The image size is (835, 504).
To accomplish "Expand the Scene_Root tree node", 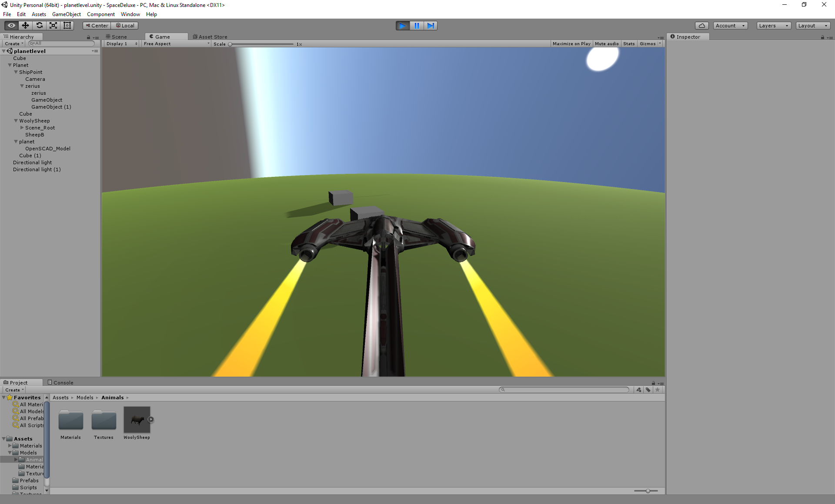I will pyautogui.click(x=22, y=128).
